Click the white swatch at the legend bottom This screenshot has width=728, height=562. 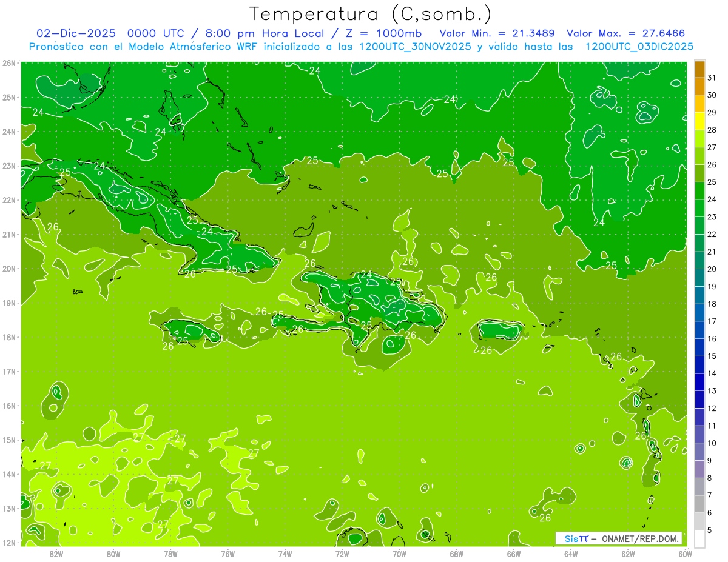(x=699, y=538)
